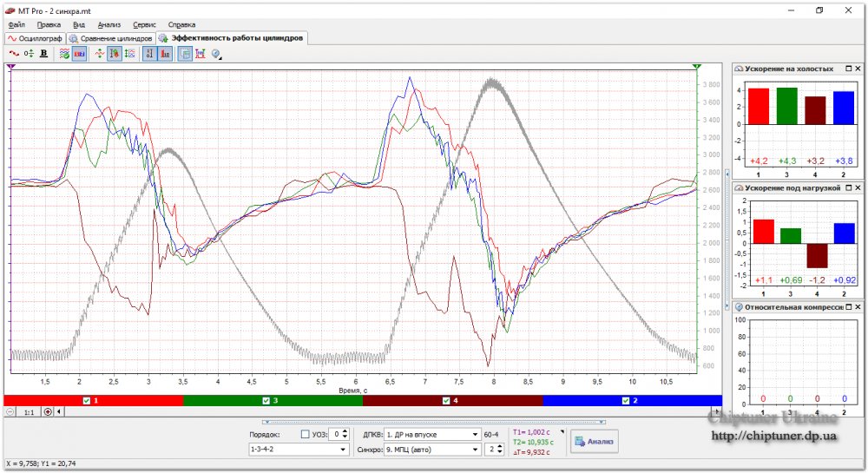868x473 pixels.
Task: Toggle the bold B line thickness icon
Action: pos(43,54)
